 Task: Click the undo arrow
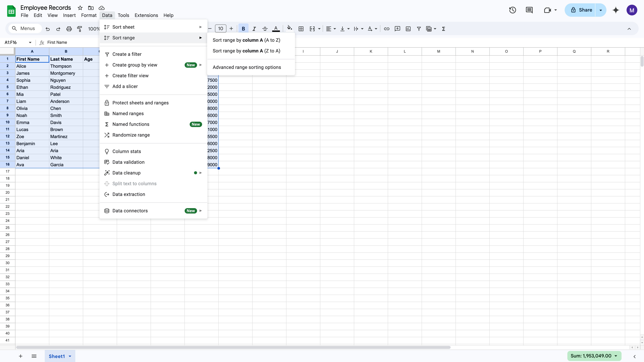click(47, 29)
